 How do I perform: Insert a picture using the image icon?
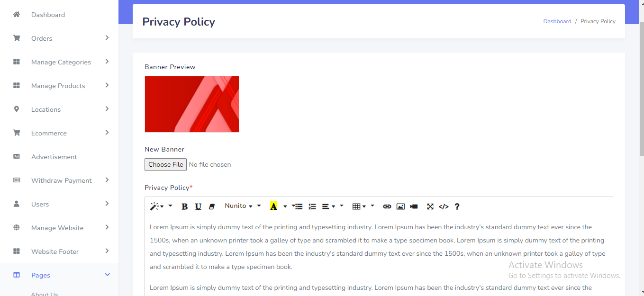(400, 206)
